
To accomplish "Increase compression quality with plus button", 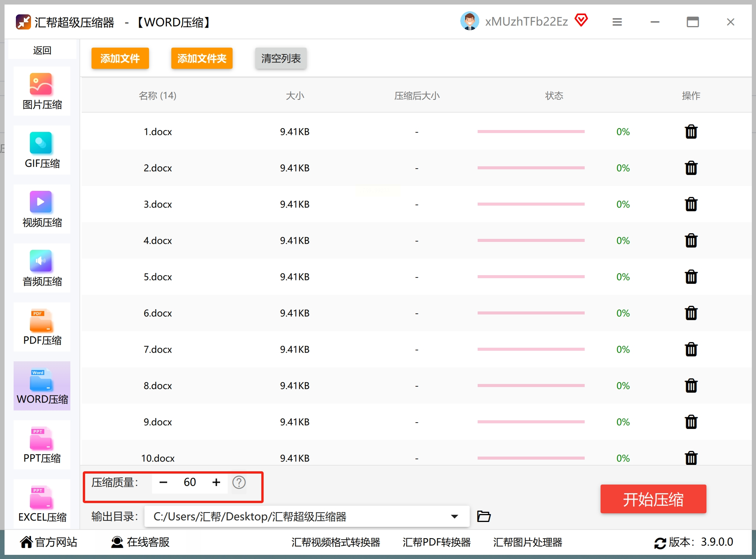I will click(216, 483).
